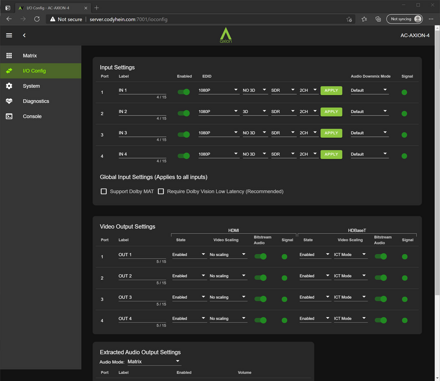Click the APPLY button for IN 1
This screenshot has height=381, width=440.
coord(331,90)
